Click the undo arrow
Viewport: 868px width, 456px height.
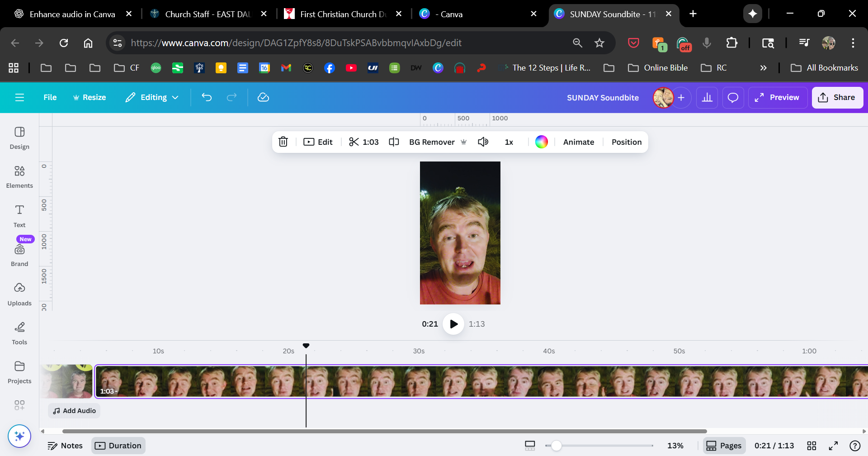click(207, 97)
